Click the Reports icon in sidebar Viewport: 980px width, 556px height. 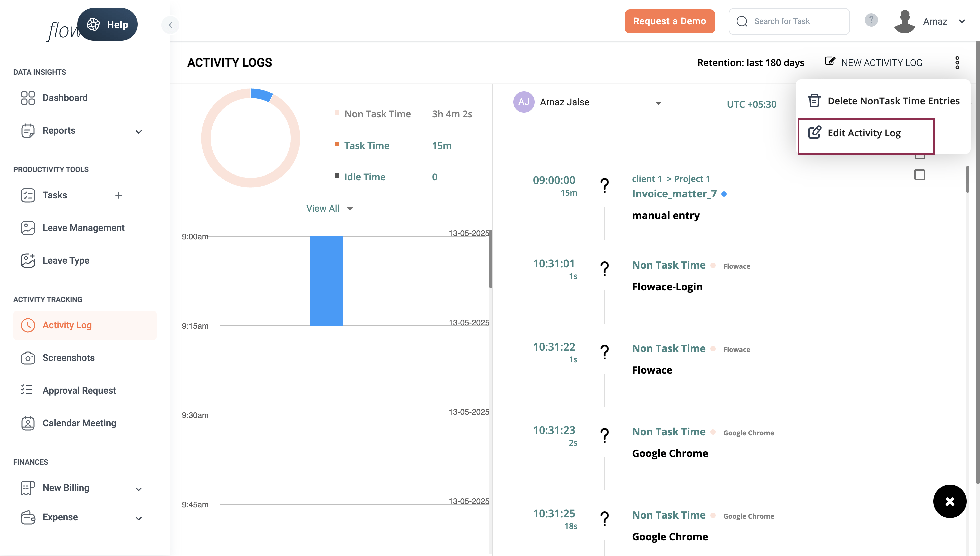[x=28, y=131]
